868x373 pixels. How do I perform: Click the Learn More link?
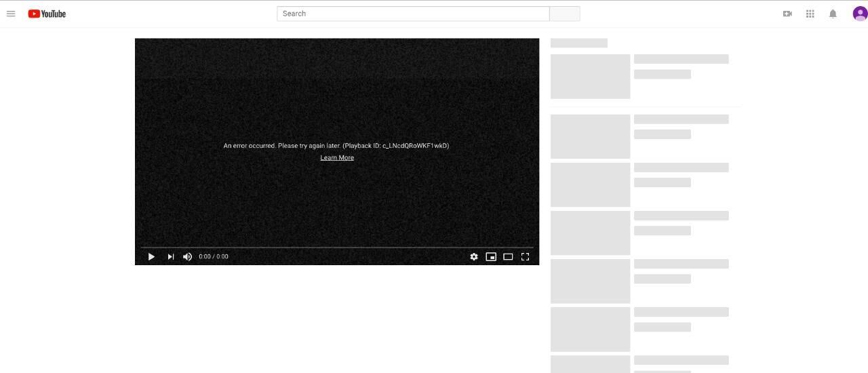point(337,157)
